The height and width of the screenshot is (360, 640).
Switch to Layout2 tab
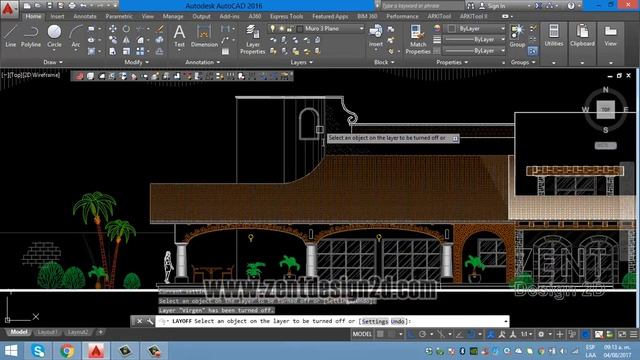78,332
